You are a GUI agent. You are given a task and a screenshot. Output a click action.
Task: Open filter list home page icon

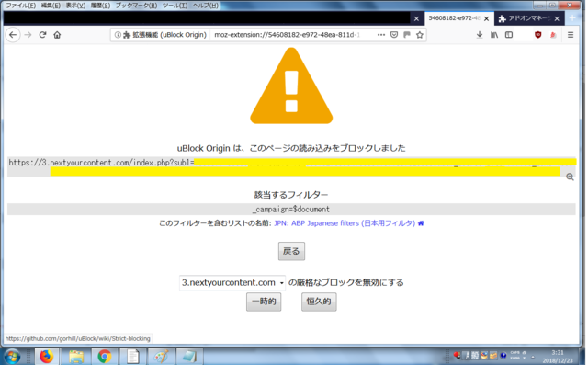pos(421,223)
